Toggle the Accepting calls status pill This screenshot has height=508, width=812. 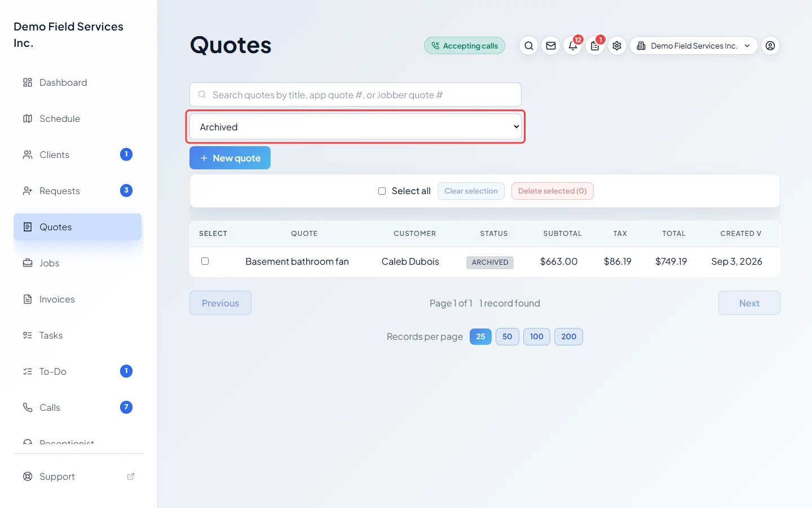pos(465,46)
